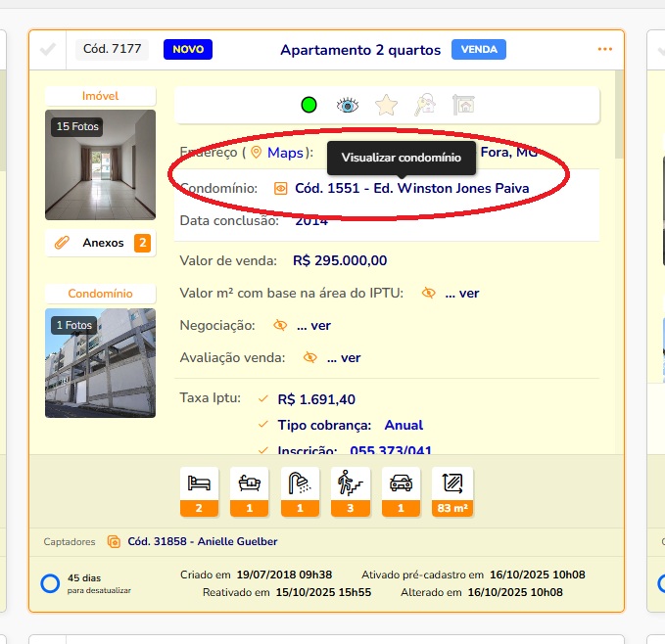665x644 pixels.
Task: Open property photo thumbnail with 15 Fotos
Action: click(x=100, y=164)
